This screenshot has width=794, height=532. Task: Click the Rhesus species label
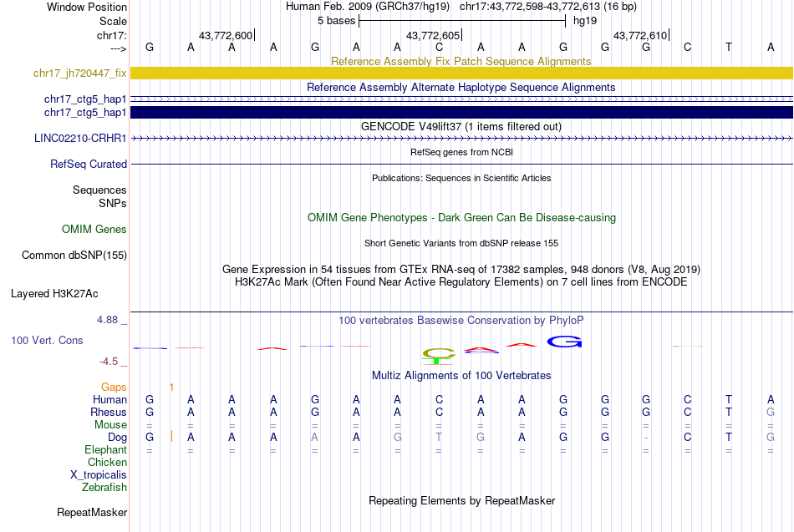point(109,413)
